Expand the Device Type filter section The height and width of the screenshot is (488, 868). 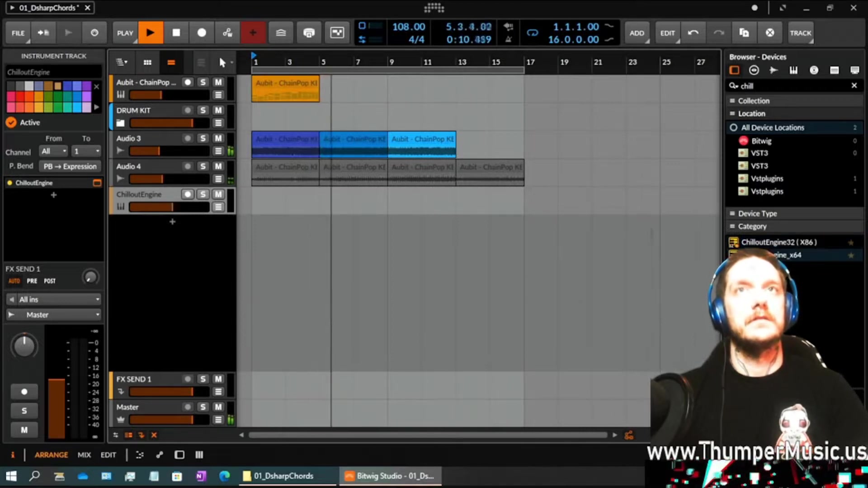pyautogui.click(x=794, y=213)
